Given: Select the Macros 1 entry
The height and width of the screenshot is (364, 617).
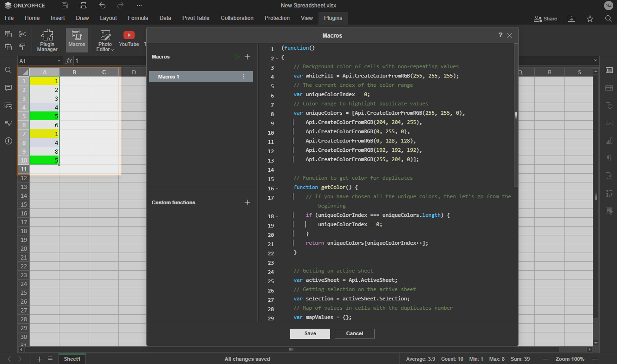Looking at the screenshot, I should (x=201, y=77).
